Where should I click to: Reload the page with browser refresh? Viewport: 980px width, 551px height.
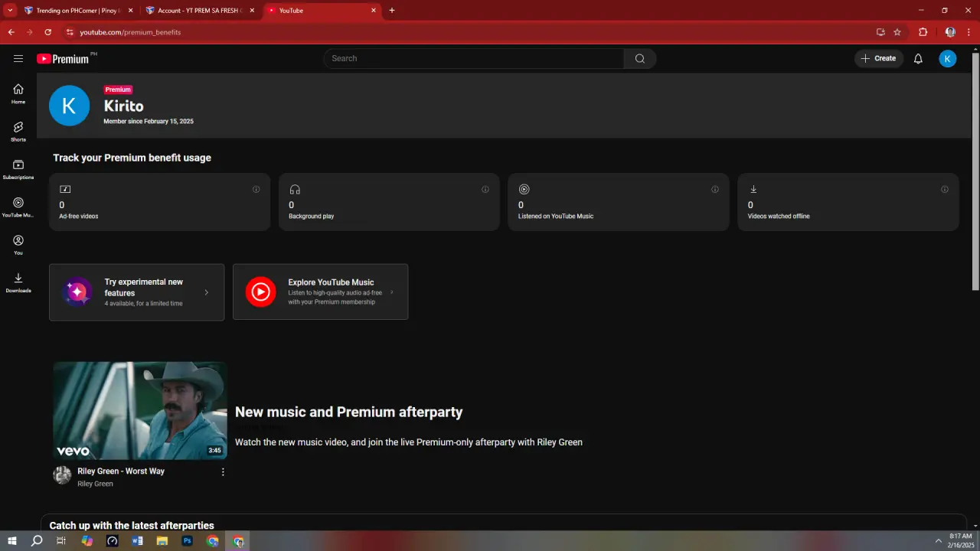point(47,32)
